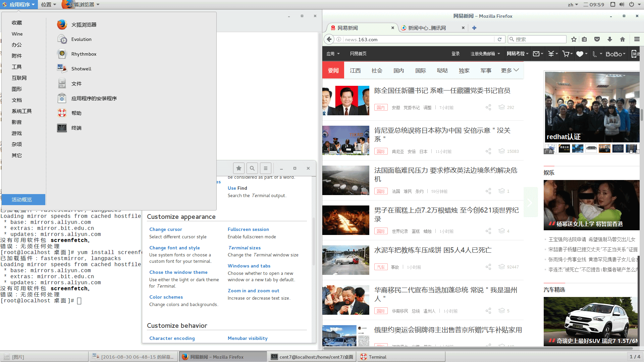This screenshot has height=362, width=644.
Task: Click the next arrow beside news list
Action: point(530,202)
